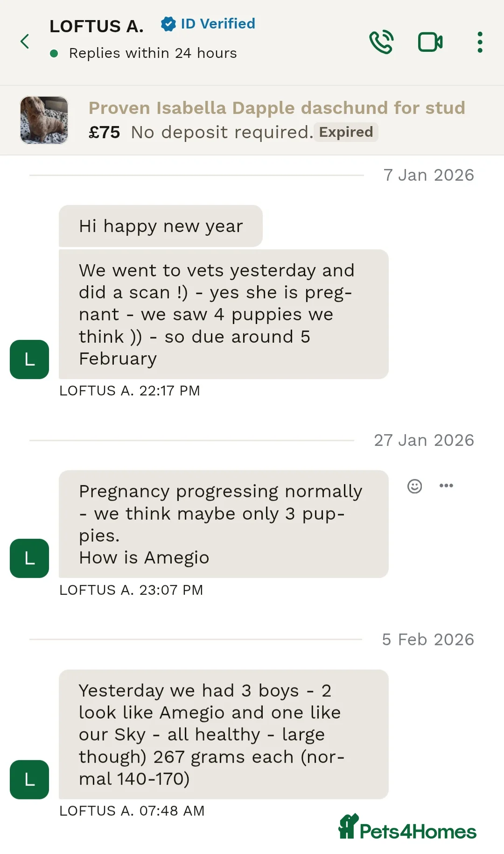Open the three-dot options menu in header
This screenshot has height=854, width=504.
click(480, 42)
